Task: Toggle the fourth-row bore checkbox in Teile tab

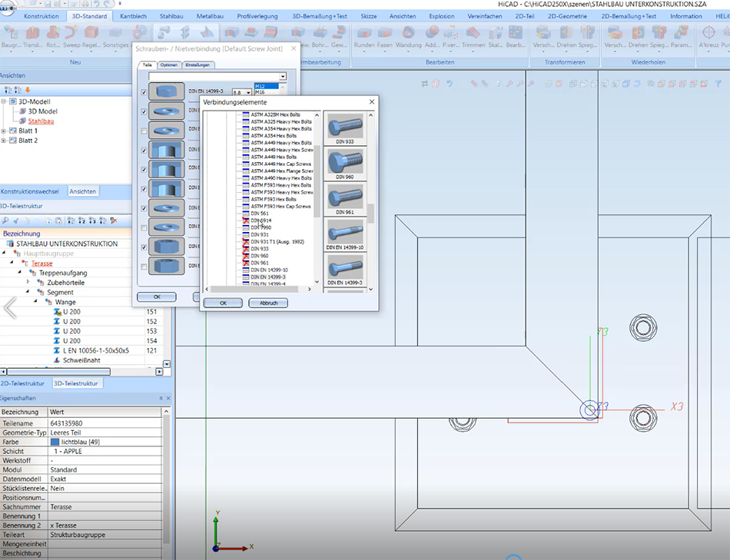Action: 144,151
